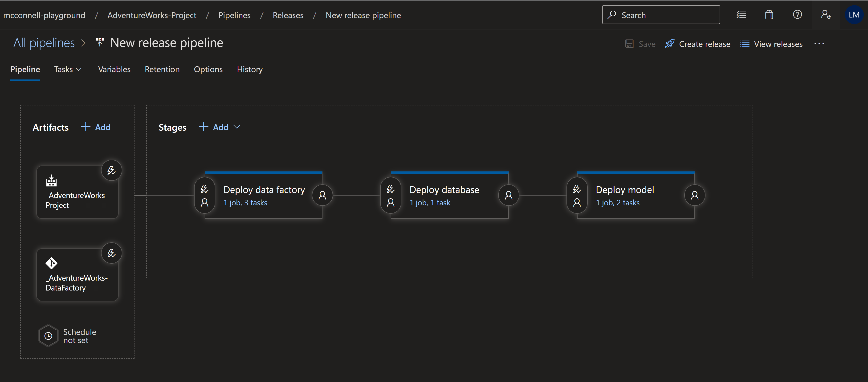Select the Deploy model stage name
This screenshot has height=382, width=868.
point(625,190)
